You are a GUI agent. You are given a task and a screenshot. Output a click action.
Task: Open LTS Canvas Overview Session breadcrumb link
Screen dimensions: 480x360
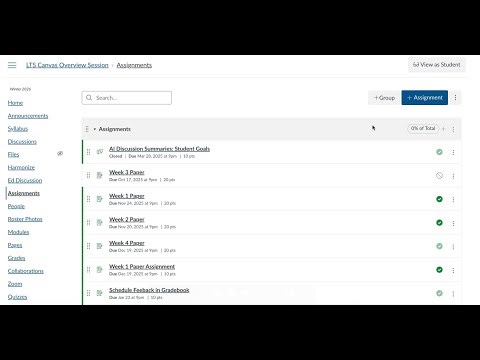tap(67, 65)
